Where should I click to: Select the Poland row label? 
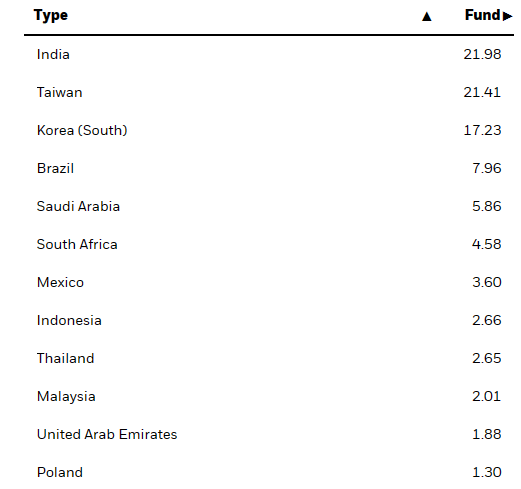(60, 472)
